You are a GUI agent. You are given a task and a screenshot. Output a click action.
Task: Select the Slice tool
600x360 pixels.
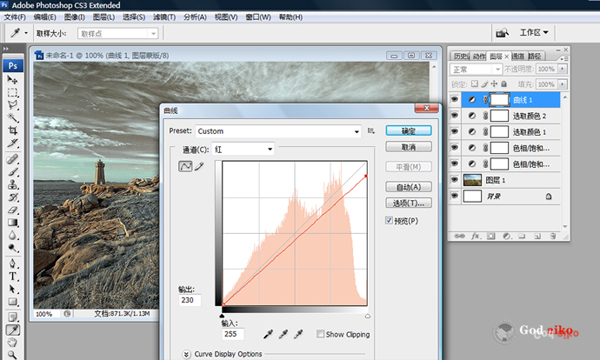coord(13,143)
